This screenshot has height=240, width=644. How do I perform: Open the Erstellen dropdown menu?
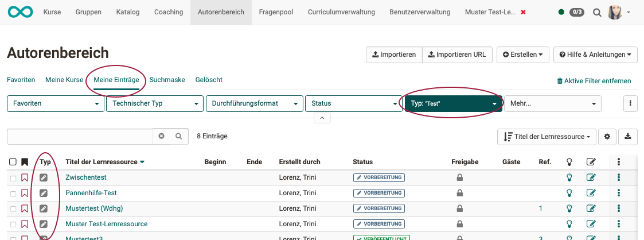[522, 55]
